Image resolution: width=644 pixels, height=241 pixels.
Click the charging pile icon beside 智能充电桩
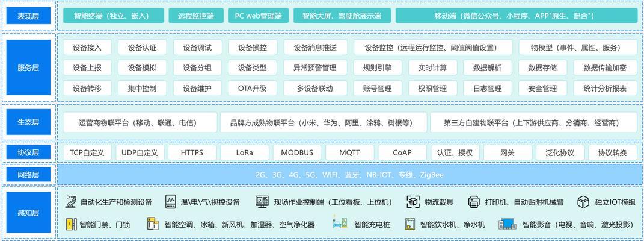340,223
